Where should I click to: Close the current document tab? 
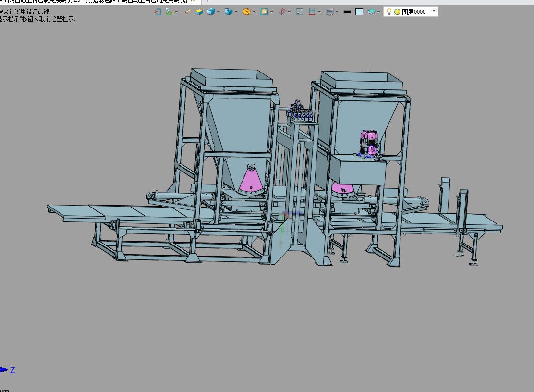193,1
